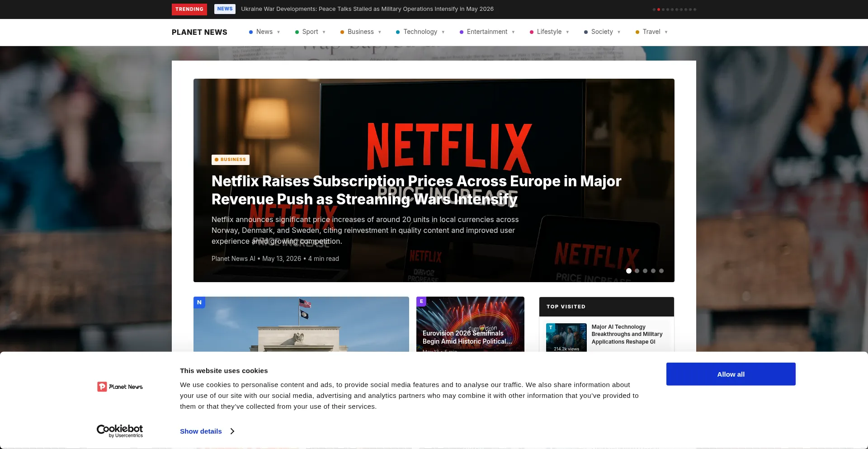The height and width of the screenshot is (449, 868).
Task: Open the Eurovision 2026 Semifinals article
Action: 467,337
